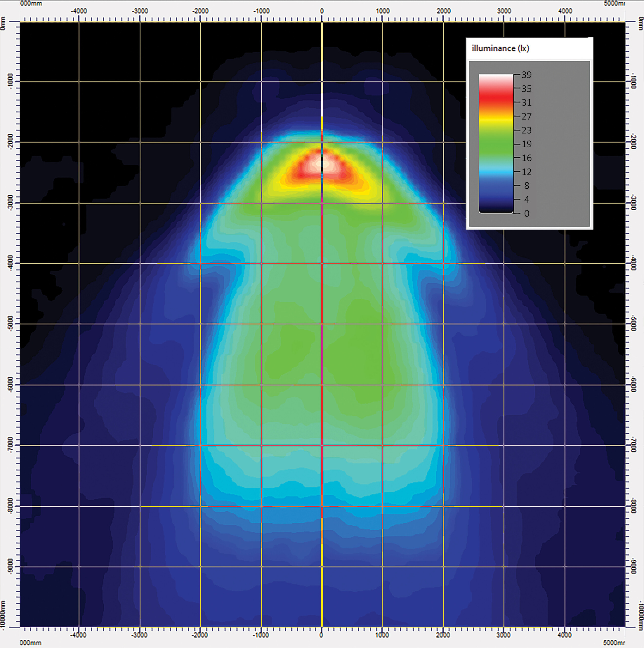Click the -5000 label on the left ruler
Viewport: 644px width, 648px height.
[x=10, y=323]
